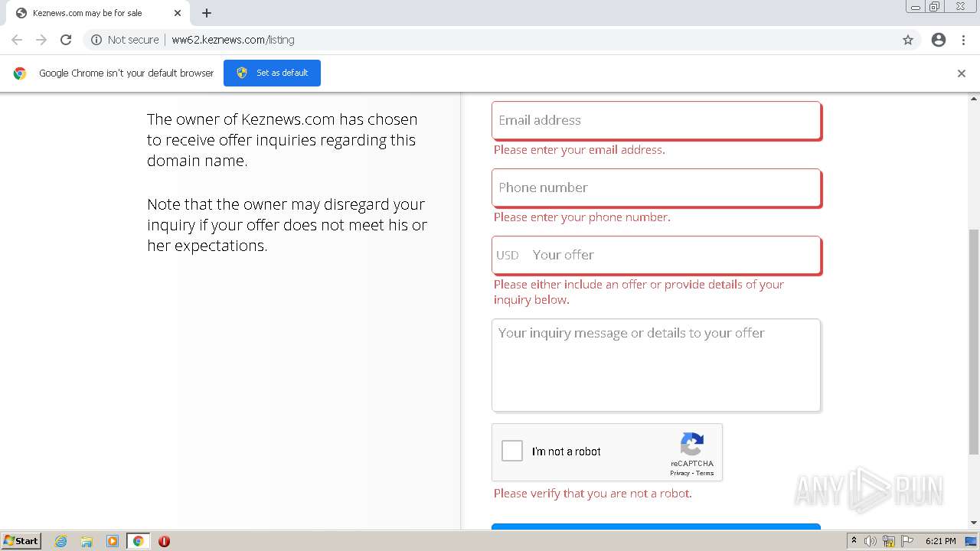Click the 'Please verify that you are not a robot.' text

pyautogui.click(x=593, y=494)
